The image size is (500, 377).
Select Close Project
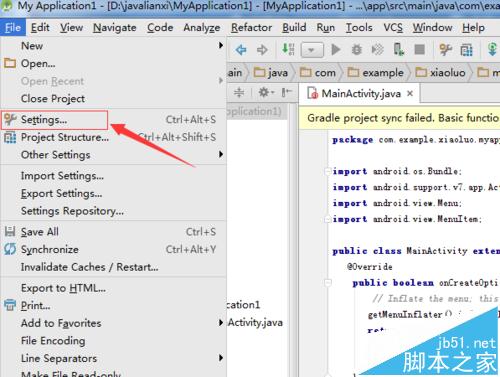pos(113,99)
